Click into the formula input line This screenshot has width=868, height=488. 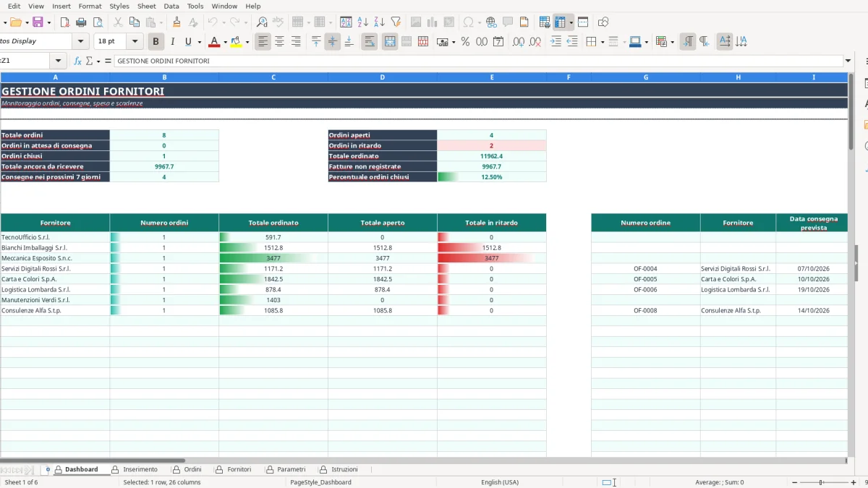click(477, 61)
